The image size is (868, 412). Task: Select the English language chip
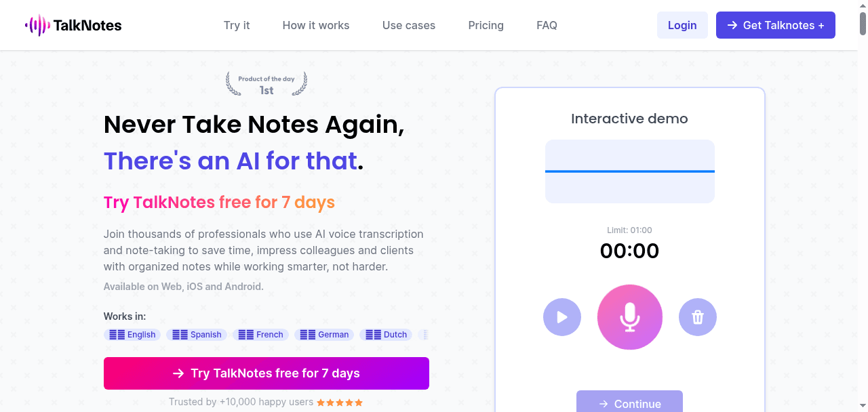(132, 335)
